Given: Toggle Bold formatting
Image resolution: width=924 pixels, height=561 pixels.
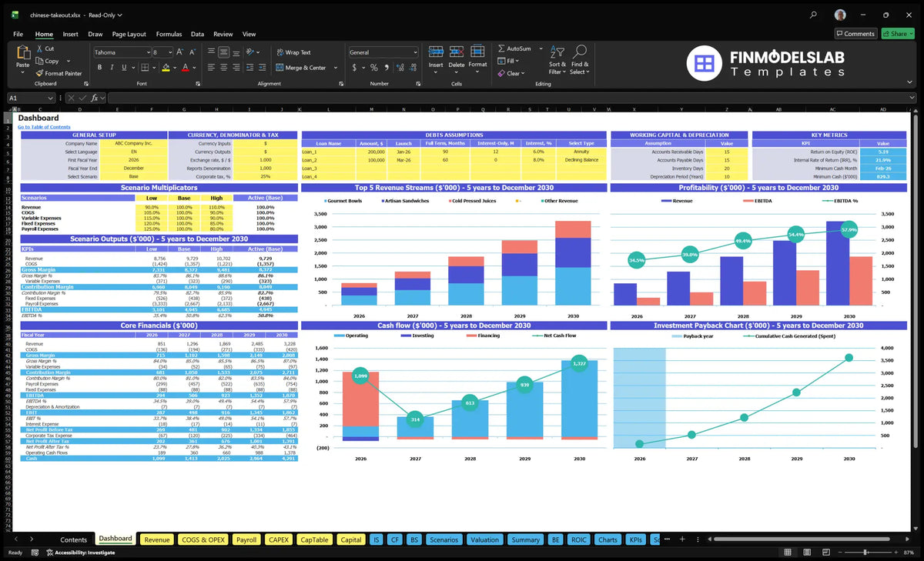Looking at the screenshot, I should (100, 68).
